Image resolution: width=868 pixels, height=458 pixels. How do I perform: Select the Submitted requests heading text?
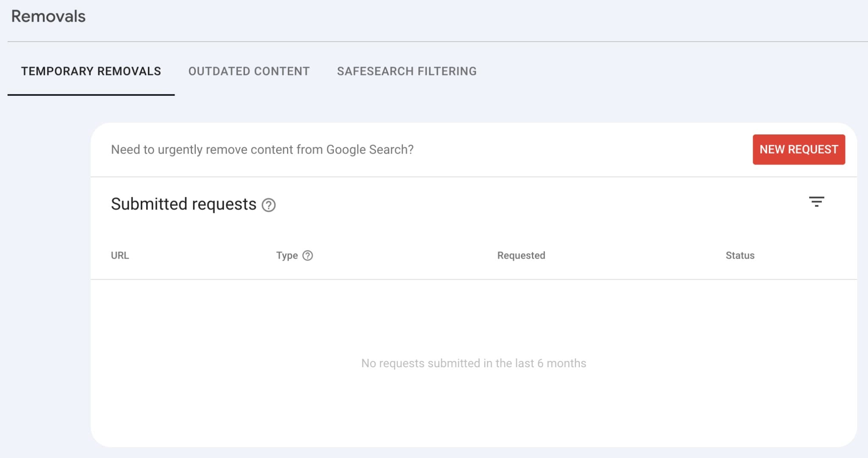click(184, 204)
